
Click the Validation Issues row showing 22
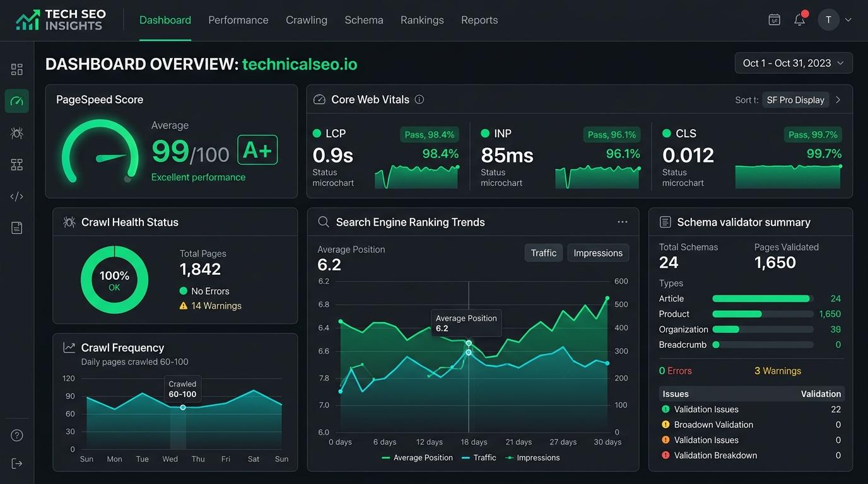coord(751,410)
